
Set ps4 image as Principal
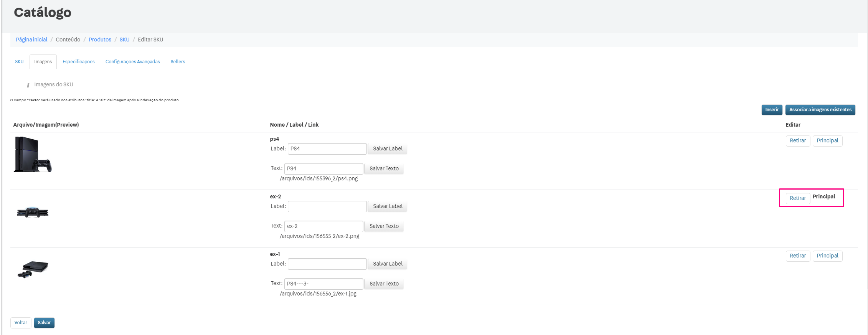pyautogui.click(x=827, y=141)
